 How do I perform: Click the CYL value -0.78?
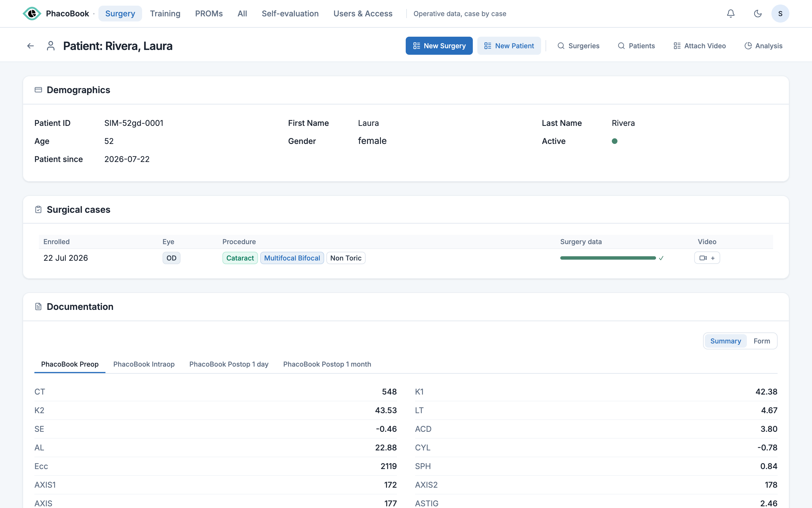pos(767,448)
